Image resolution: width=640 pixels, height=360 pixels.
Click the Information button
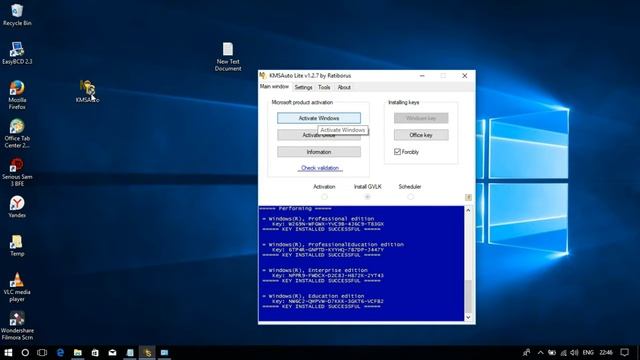pyautogui.click(x=319, y=152)
